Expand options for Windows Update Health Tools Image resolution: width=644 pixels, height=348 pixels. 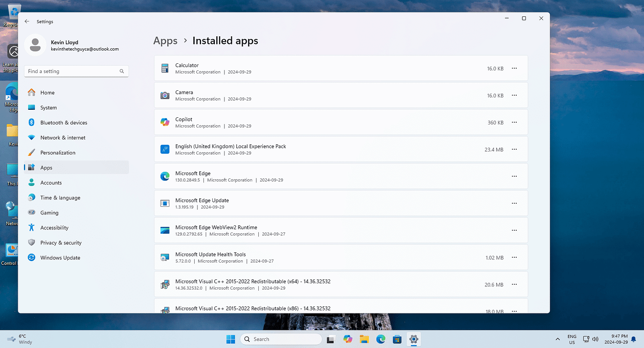point(514,257)
